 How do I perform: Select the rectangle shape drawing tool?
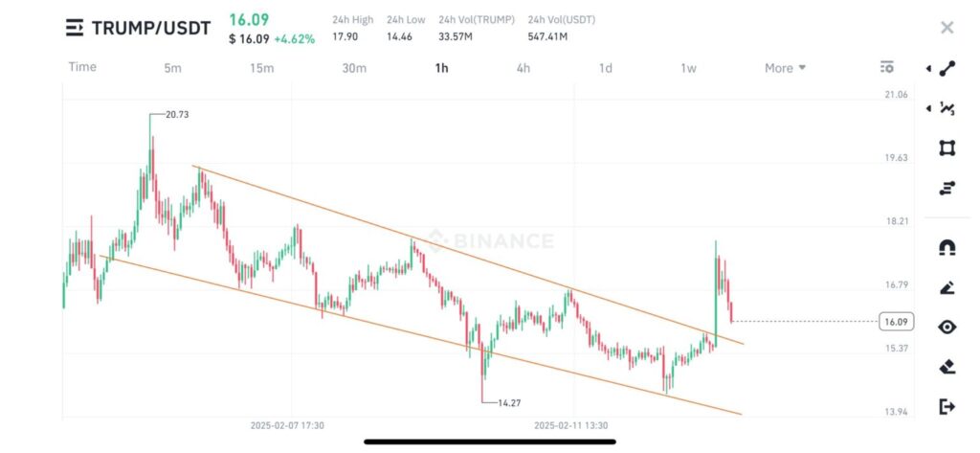[x=947, y=147]
